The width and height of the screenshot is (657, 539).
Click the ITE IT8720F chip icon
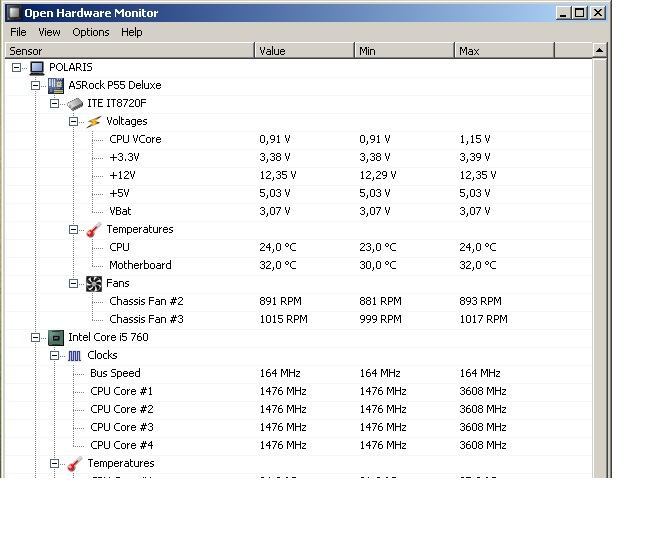75,104
